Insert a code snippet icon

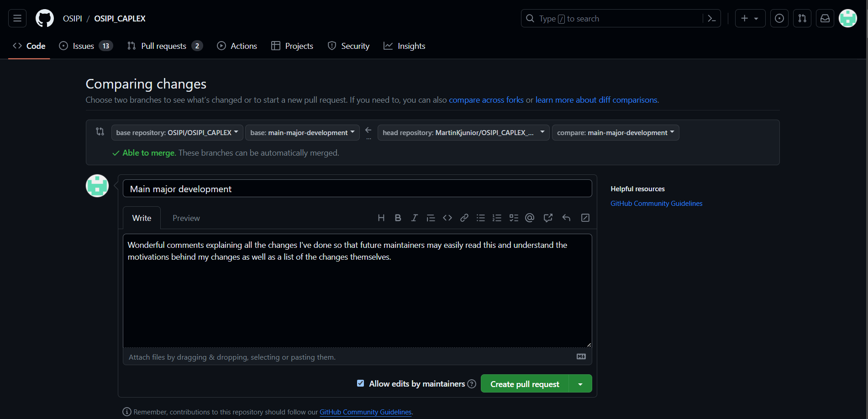coord(447,218)
